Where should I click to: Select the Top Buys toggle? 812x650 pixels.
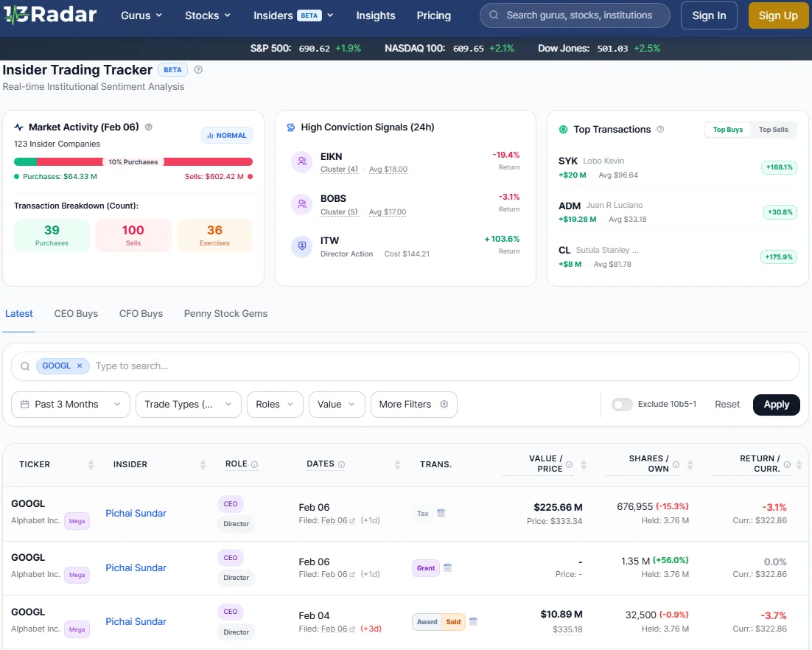727,130
